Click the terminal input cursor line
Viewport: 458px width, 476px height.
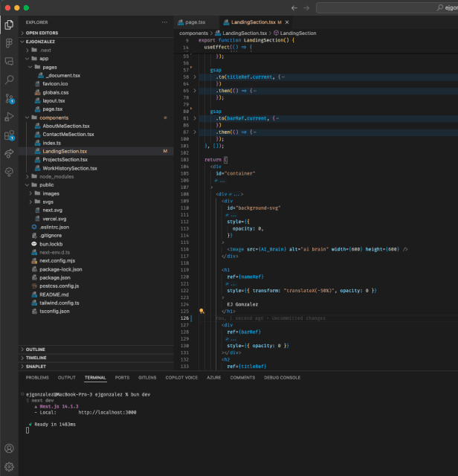tap(28, 430)
